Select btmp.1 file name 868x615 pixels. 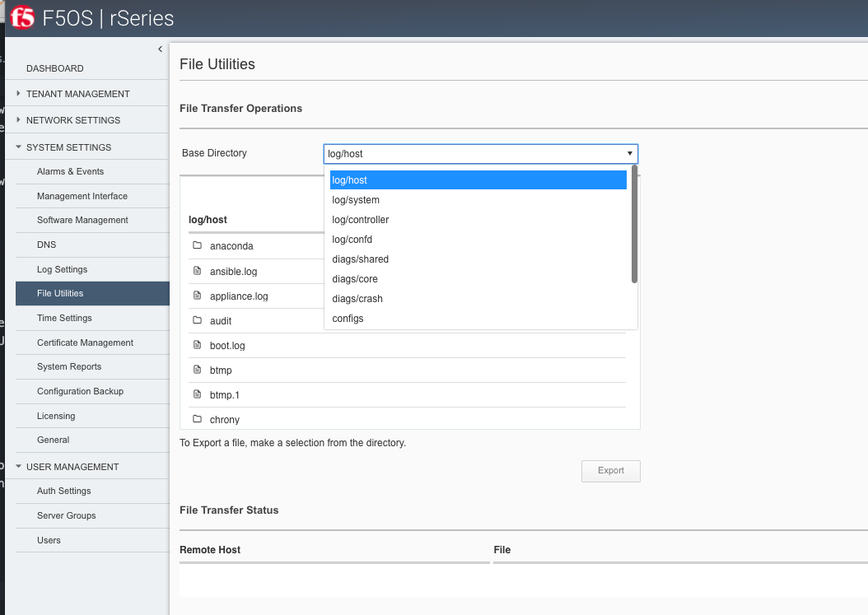click(x=224, y=394)
